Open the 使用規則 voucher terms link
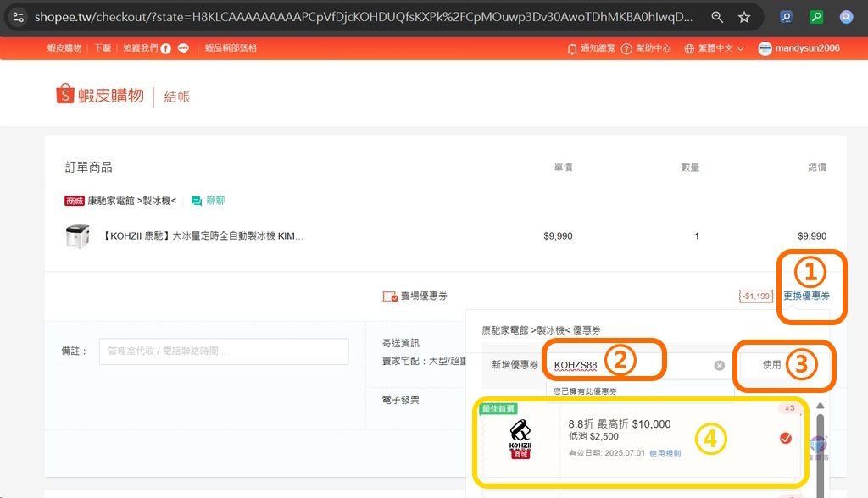The height and width of the screenshot is (498, 868). tap(665, 453)
